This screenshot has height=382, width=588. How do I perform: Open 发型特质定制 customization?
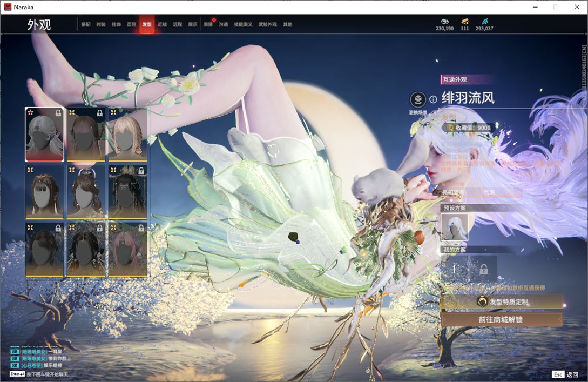(502, 301)
